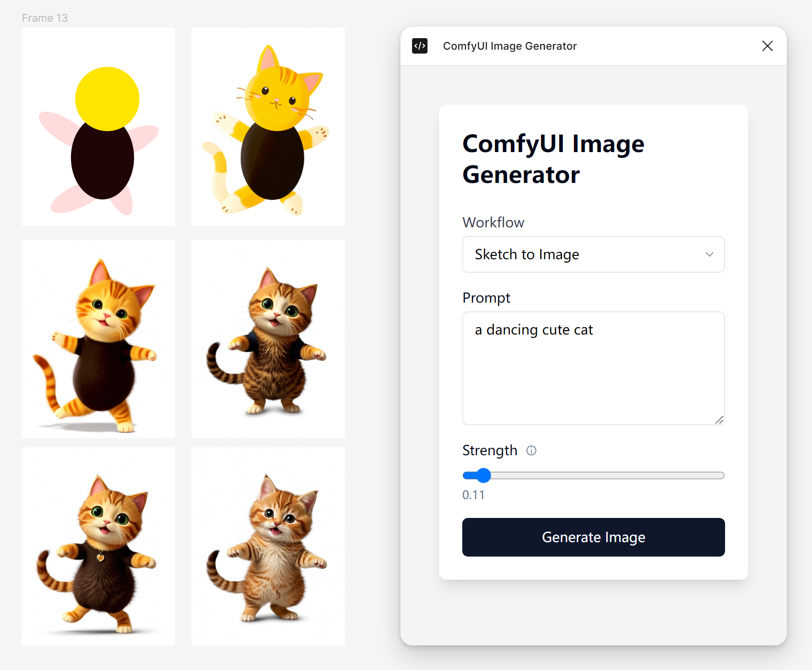Viewport: 812px width, 670px height.
Task: Select the Frame 13 label
Action: click(44, 18)
